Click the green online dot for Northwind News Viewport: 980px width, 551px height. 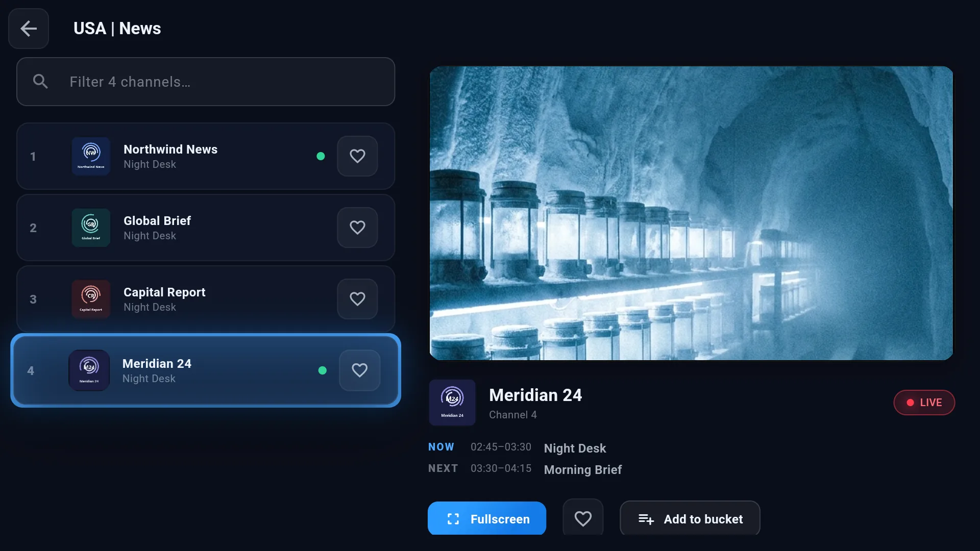coord(321,156)
